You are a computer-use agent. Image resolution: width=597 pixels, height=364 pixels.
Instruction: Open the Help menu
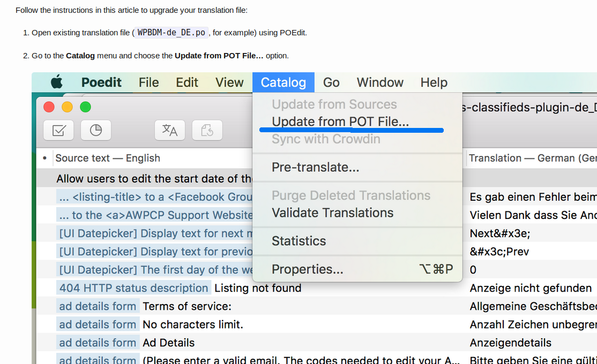[434, 82]
